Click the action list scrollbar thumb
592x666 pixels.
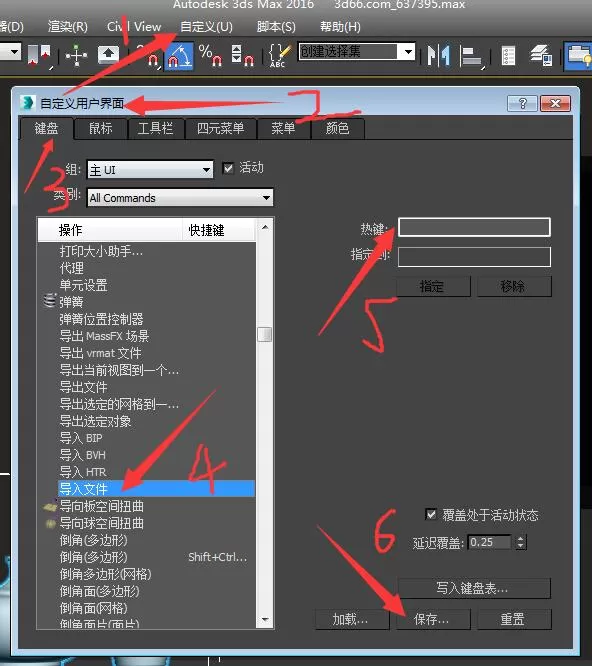point(265,334)
